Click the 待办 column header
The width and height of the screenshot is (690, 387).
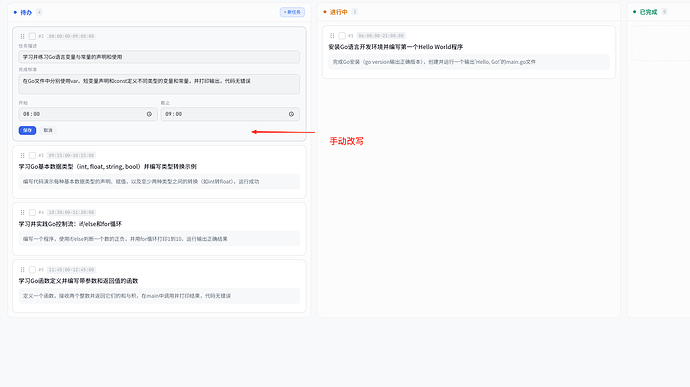tap(26, 12)
